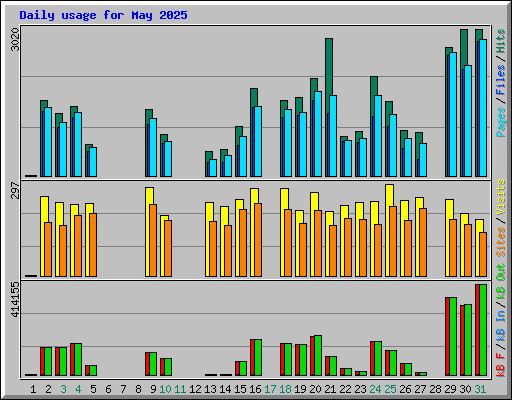
Task: Click the 'Pages' legend label
Action: pos(500,122)
